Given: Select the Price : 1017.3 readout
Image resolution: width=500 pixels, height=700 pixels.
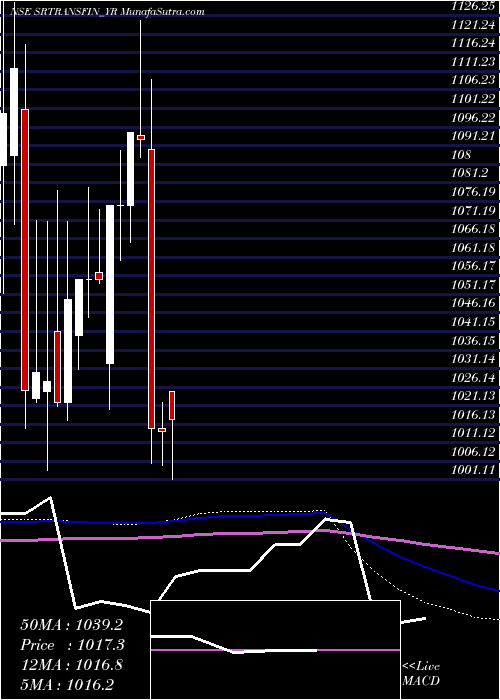Looking at the screenshot, I should pyautogui.click(x=72, y=646).
